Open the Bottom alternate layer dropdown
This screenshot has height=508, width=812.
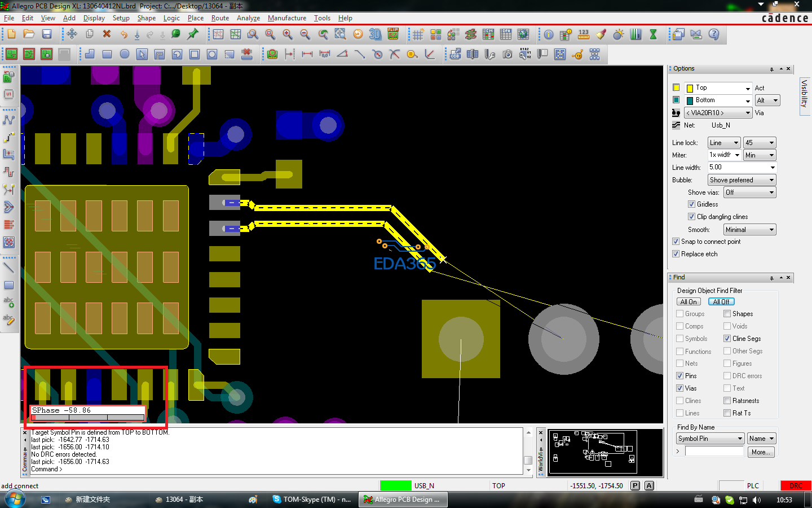pos(718,100)
